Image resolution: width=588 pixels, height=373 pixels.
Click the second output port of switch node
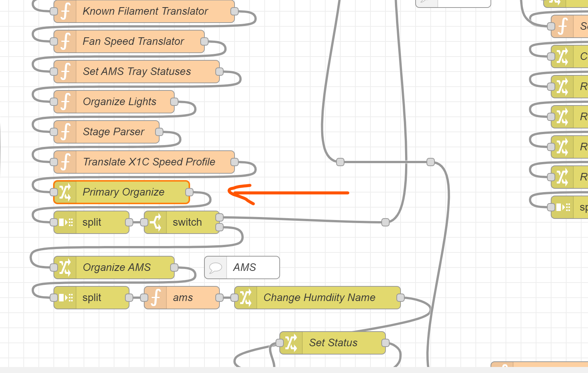point(219,227)
